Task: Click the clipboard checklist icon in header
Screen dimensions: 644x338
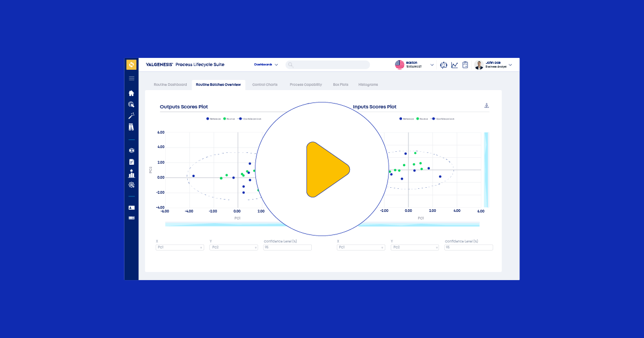Action: coord(465,65)
